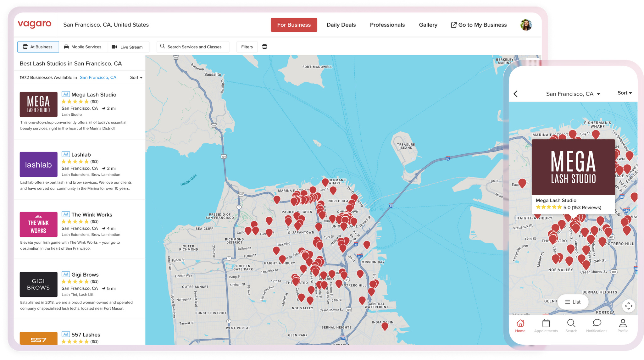Click the 'Treasure Island' map label
The height and width of the screenshot is (360, 644).
click(406, 146)
